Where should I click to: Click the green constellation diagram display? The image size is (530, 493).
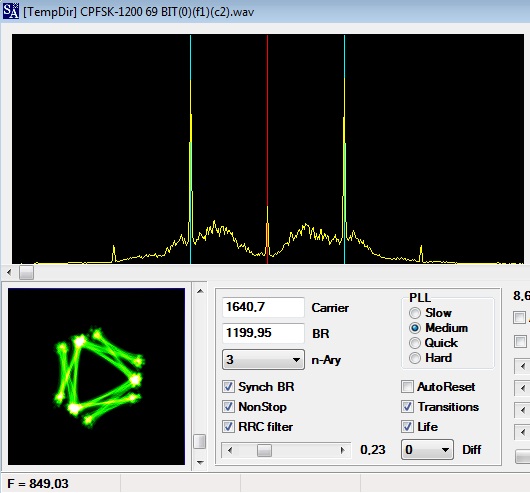tap(96, 376)
